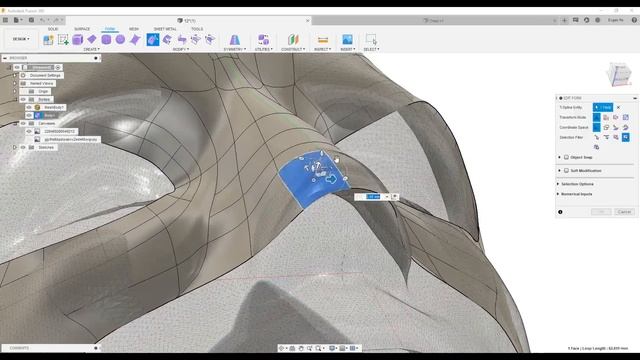Expand the Sketches node
Image resolution: width=640 pixels, height=360 pixels.
pos(15,147)
